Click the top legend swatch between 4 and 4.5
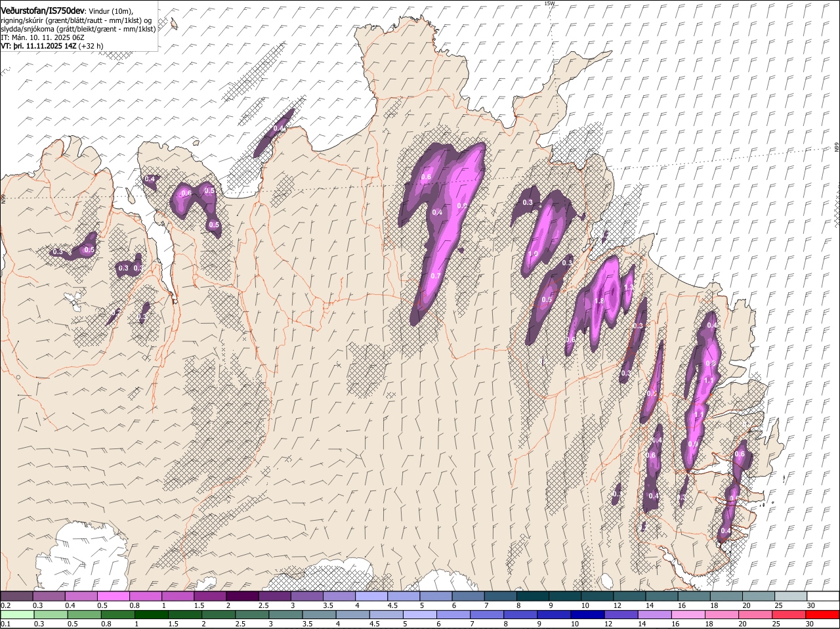 371,596
